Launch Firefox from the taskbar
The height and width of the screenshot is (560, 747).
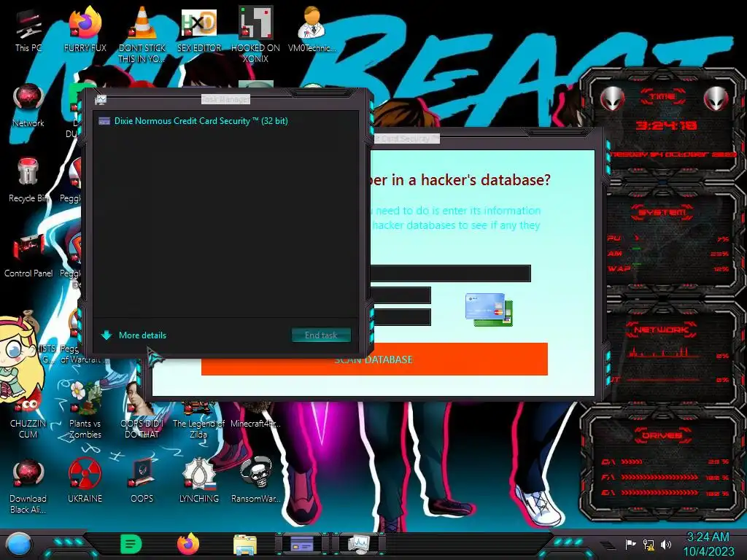coord(188,544)
